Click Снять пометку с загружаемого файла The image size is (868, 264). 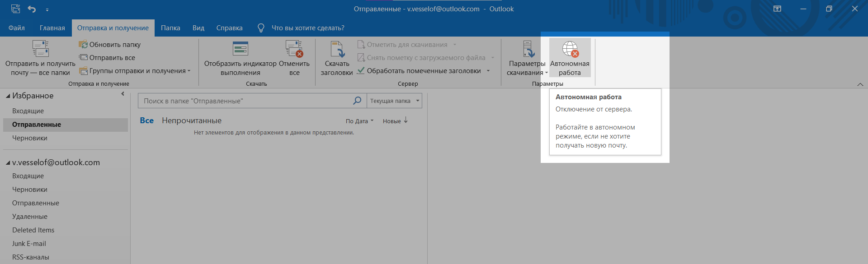pyautogui.click(x=425, y=58)
